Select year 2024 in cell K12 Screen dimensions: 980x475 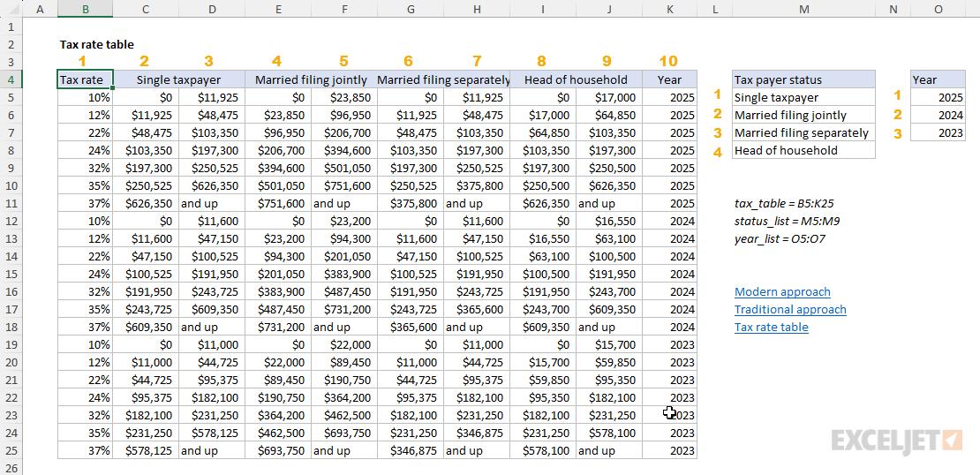pos(670,222)
